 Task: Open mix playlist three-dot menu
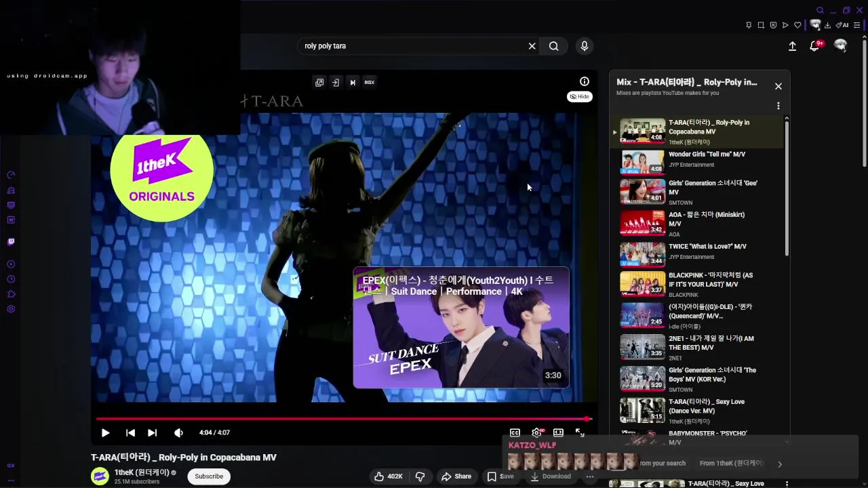(778, 106)
